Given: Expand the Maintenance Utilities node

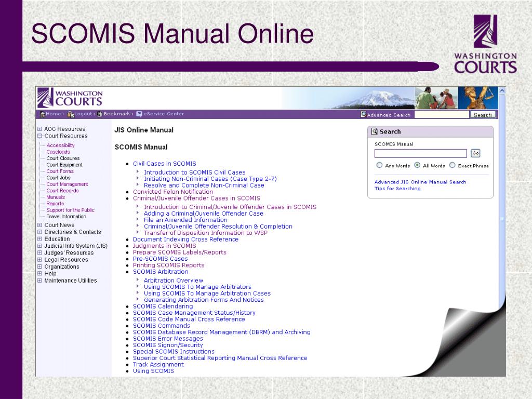Looking at the screenshot, I should pos(39,281).
